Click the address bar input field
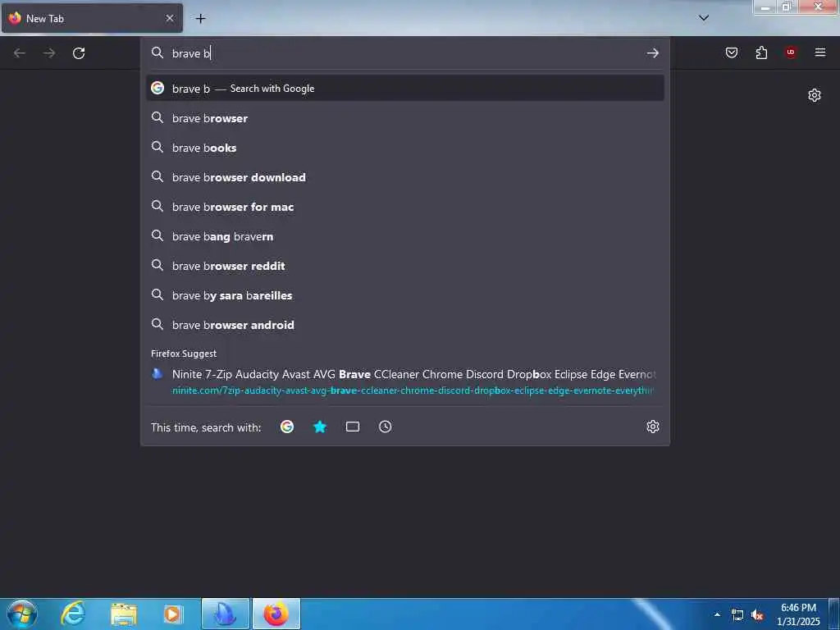Viewport: 840px width, 630px height. (x=404, y=53)
